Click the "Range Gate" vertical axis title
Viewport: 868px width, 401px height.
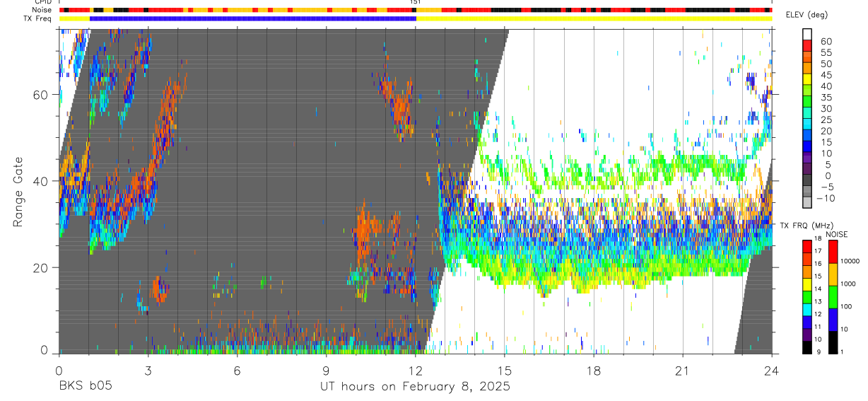[x=18, y=192]
